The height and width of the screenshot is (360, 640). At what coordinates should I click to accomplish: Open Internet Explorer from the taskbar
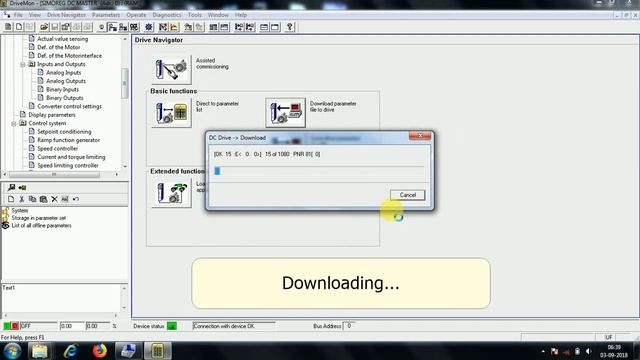(71, 351)
